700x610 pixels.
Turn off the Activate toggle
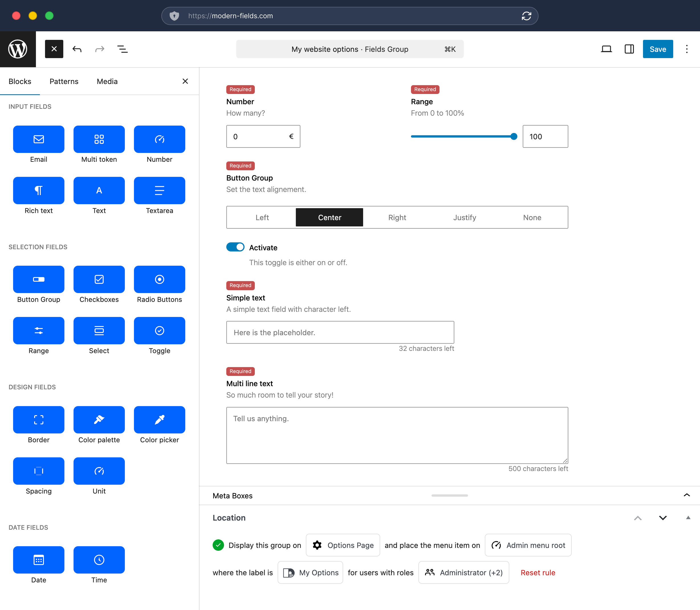(235, 247)
